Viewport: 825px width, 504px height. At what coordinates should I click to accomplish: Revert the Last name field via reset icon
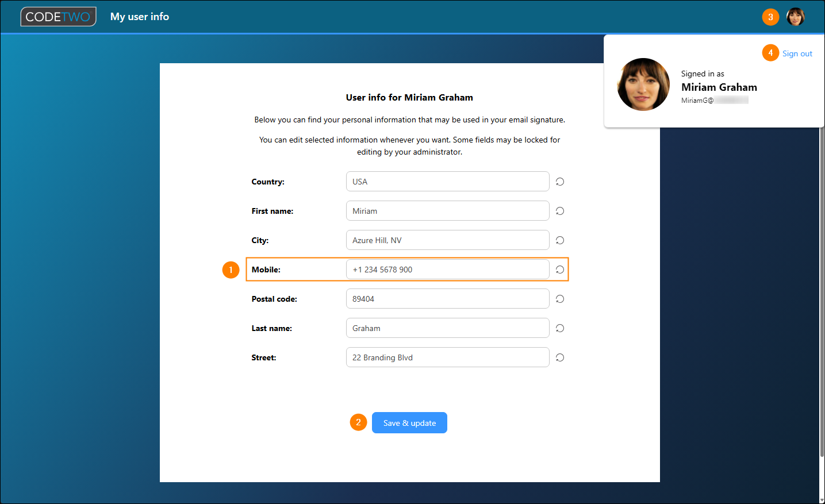click(x=559, y=328)
